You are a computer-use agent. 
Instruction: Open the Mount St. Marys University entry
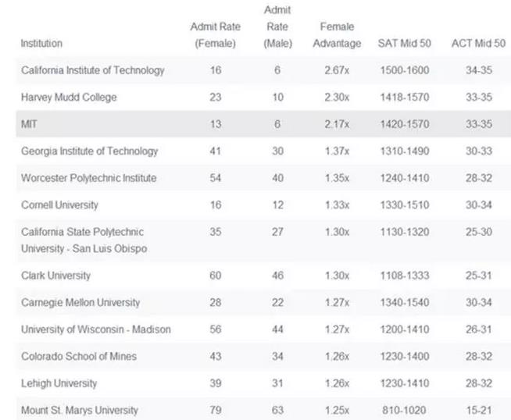click(x=80, y=410)
